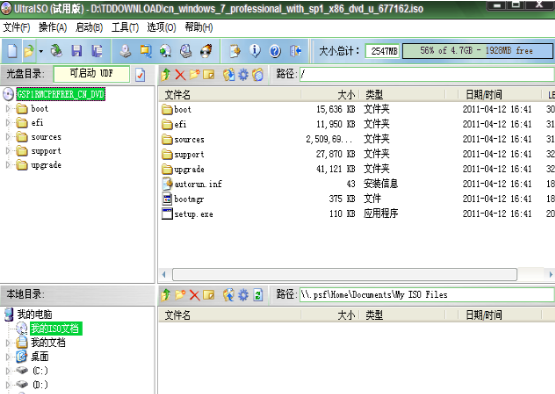Image resolution: width=555 pixels, height=394 pixels.
Task: Click New Folder icon in local pane toolbar
Action: 180,295
